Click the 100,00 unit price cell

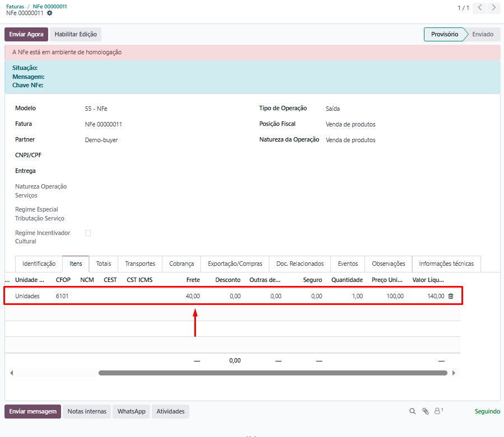click(x=395, y=296)
